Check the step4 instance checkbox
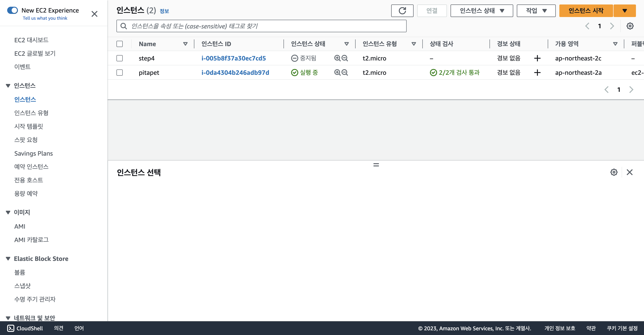Viewport: 644px width, 335px height. (120, 58)
